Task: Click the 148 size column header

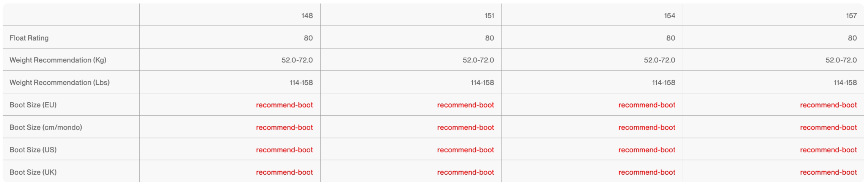Action: (x=307, y=16)
